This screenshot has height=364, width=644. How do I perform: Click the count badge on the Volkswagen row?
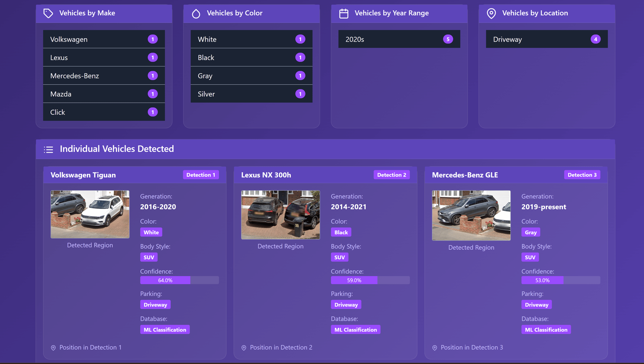point(153,39)
